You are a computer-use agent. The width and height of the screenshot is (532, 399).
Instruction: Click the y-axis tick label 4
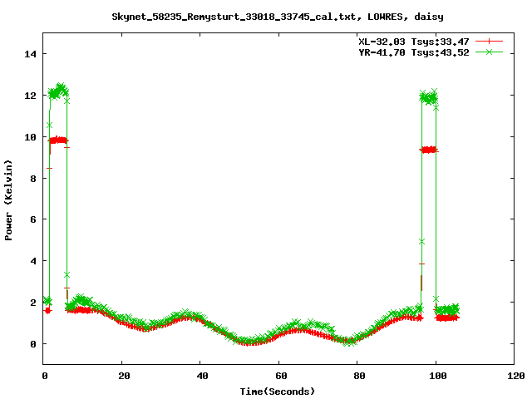coord(33,261)
